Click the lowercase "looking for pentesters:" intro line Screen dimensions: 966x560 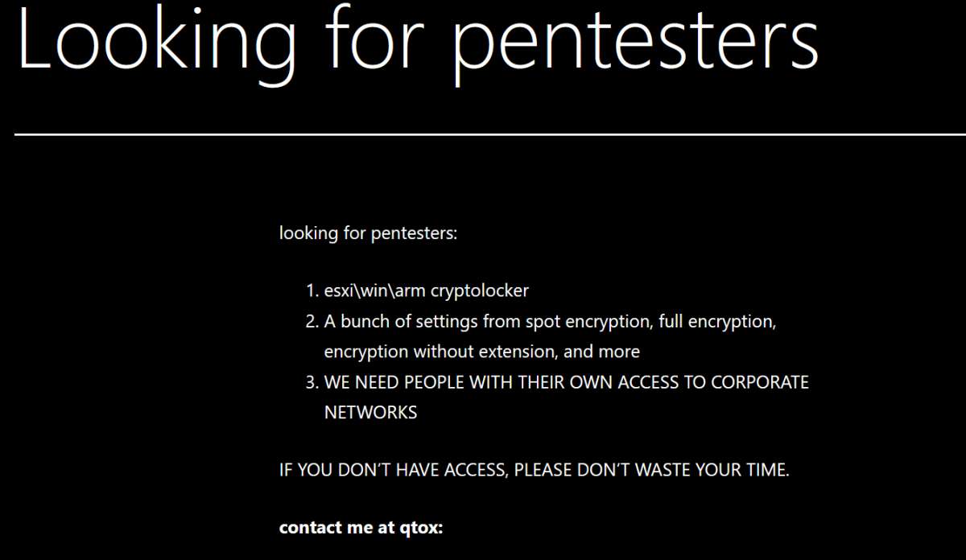pyautogui.click(x=368, y=234)
